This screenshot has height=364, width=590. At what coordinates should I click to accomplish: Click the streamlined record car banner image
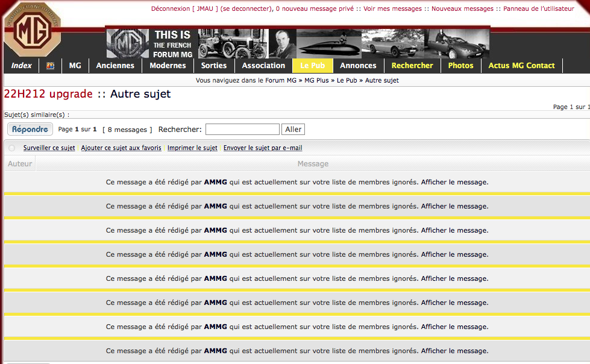[x=329, y=43]
